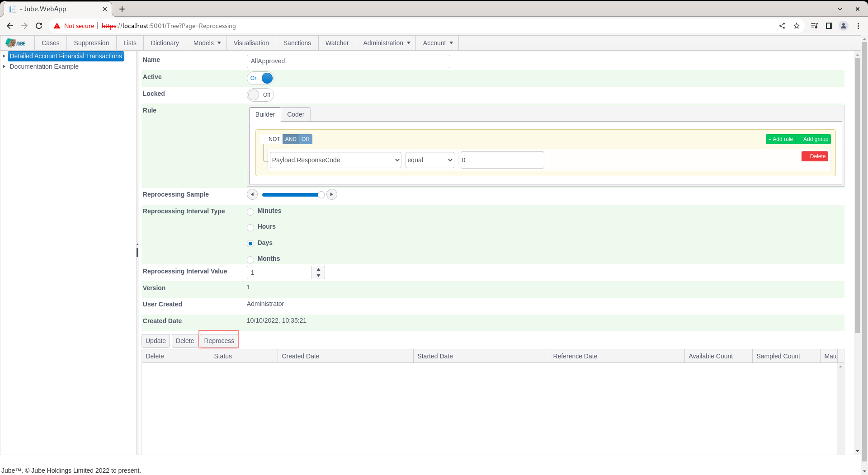Open the Suppression menu
Viewport: 868px width, 475px height.
click(x=91, y=43)
